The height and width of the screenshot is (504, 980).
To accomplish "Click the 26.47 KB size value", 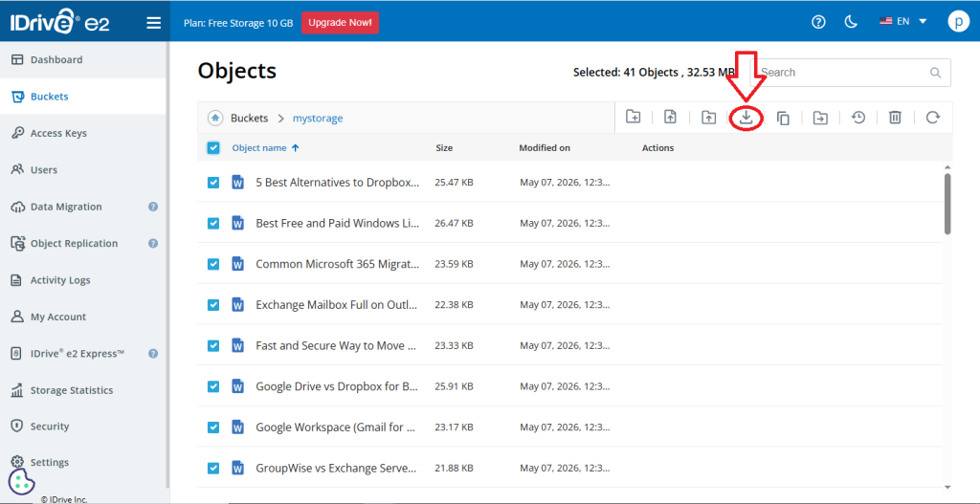I will click(454, 223).
